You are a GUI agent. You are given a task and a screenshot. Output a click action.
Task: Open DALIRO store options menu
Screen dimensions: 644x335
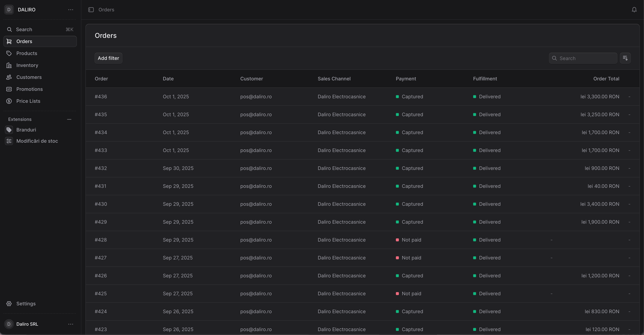pos(71,10)
